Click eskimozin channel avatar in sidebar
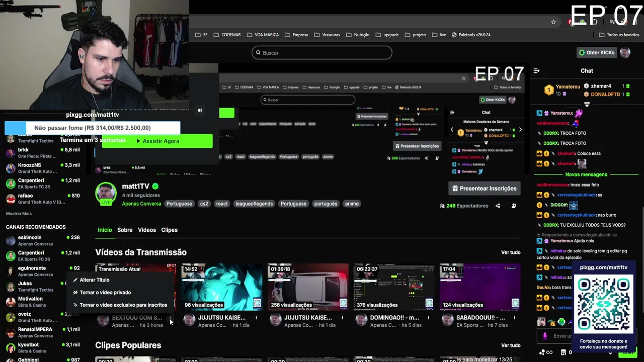644x362 pixels. (11, 240)
